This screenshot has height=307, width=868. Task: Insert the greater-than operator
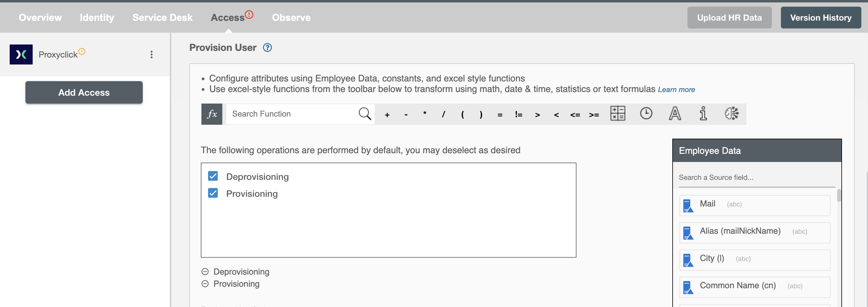point(537,115)
